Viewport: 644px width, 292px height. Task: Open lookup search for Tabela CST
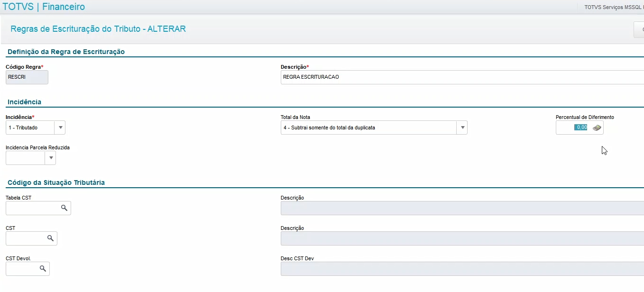pyautogui.click(x=64, y=208)
